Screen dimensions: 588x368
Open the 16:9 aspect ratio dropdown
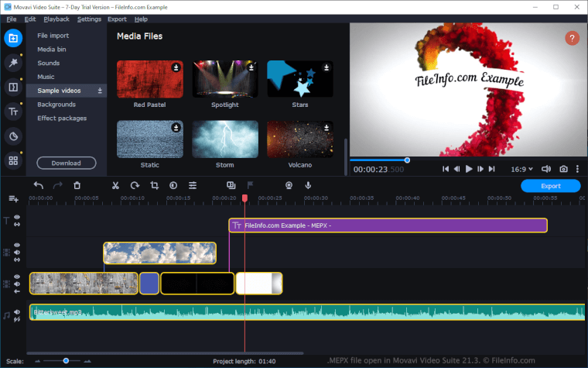[x=524, y=169]
